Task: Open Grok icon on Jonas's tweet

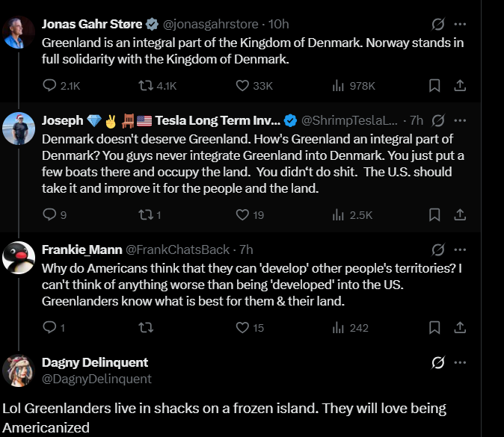Action: (x=439, y=25)
